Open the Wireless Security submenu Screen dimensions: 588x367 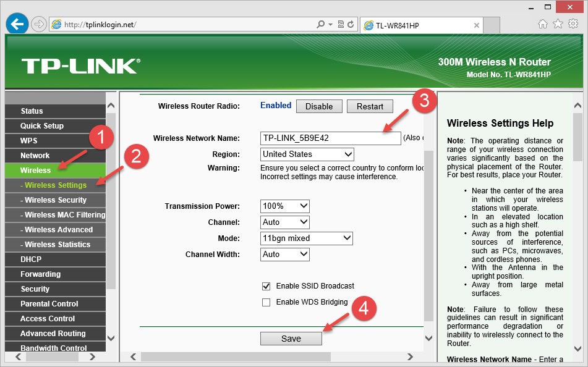coord(56,200)
